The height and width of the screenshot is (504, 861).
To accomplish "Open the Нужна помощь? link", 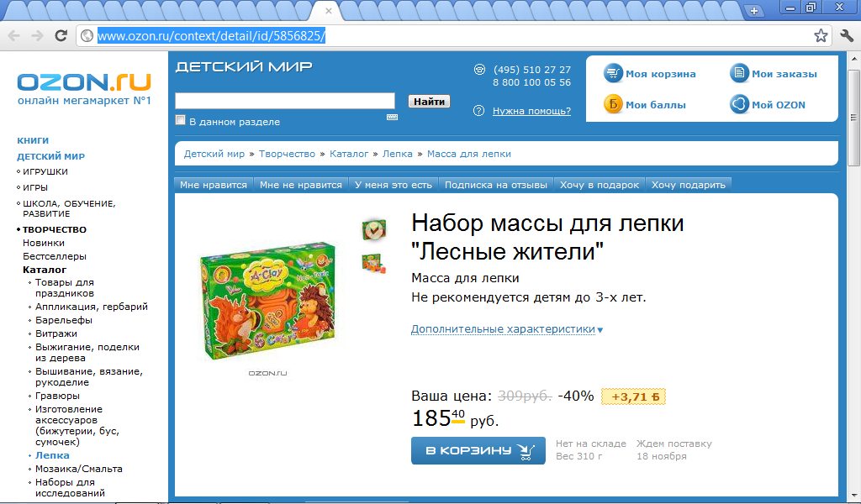I will click(531, 111).
